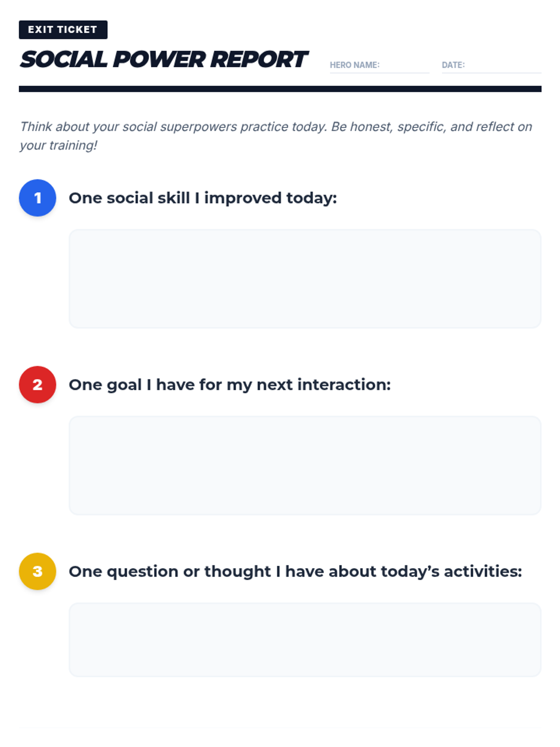This screenshot has height=747, width=560.
Task: Click the blue number 1 circle
Action: tap(37, 198)
